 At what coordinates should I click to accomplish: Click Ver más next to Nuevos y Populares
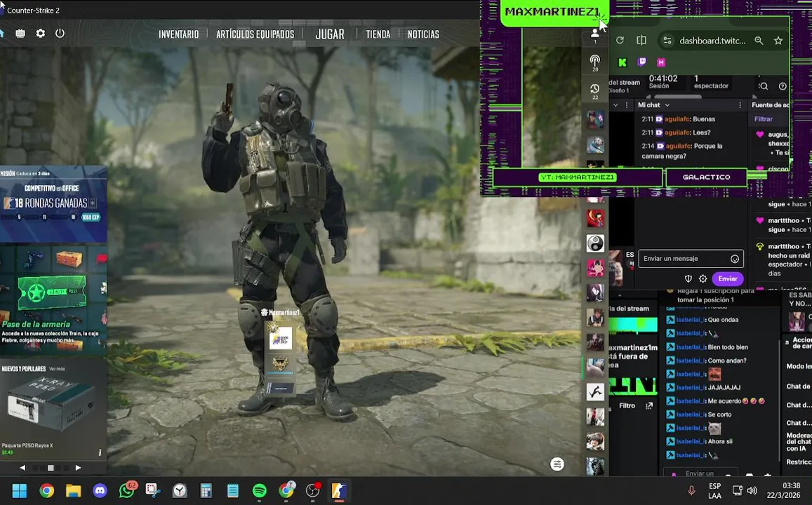[56, 369]
